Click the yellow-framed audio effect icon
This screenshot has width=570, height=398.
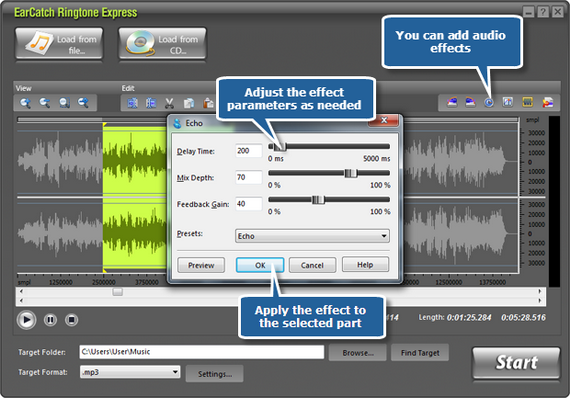[x=527, y=102]
